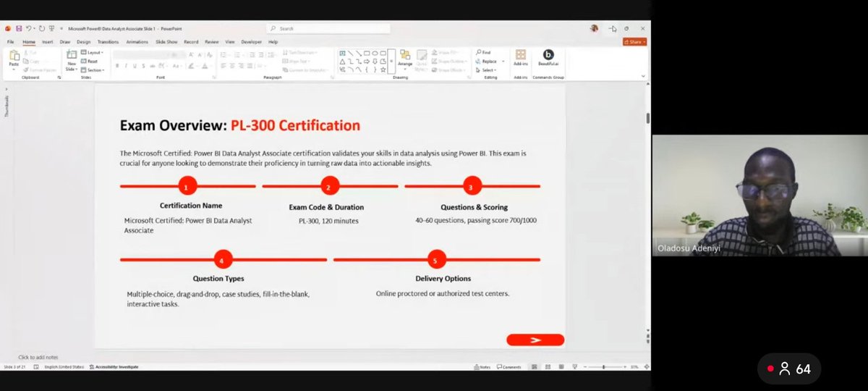Click the font color swatch button

pos(205,66)
